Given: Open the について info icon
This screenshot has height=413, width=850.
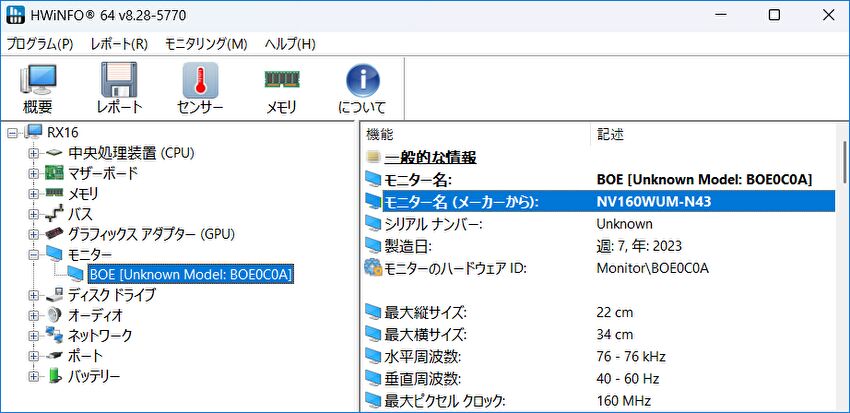Looking at the screenshot, I should pyautogui.click(x=363, y=80).
